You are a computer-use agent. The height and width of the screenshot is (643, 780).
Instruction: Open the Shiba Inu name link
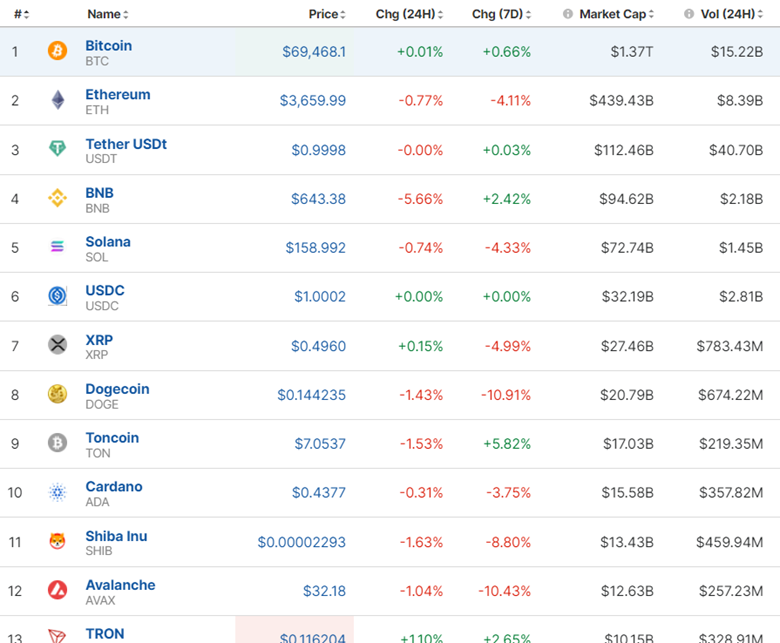[x=116, y=536]
